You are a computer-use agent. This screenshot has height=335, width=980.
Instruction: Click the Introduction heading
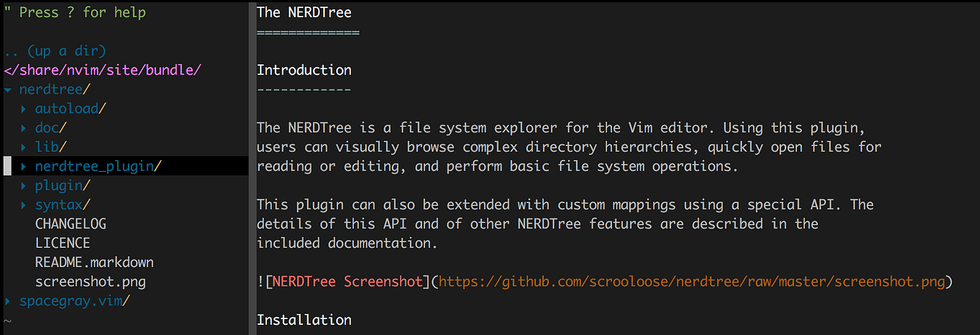[x=304, y=70]
